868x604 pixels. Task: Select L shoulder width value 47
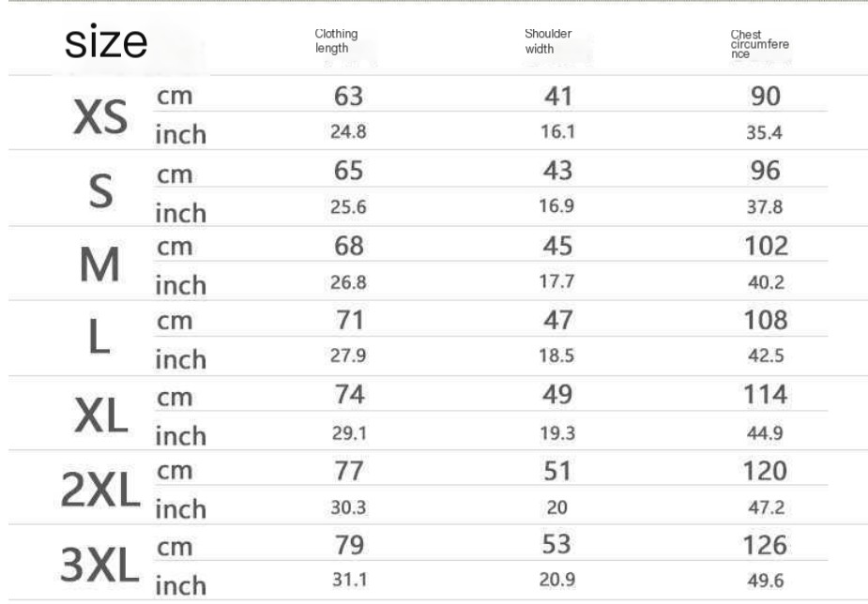point(558,320)
